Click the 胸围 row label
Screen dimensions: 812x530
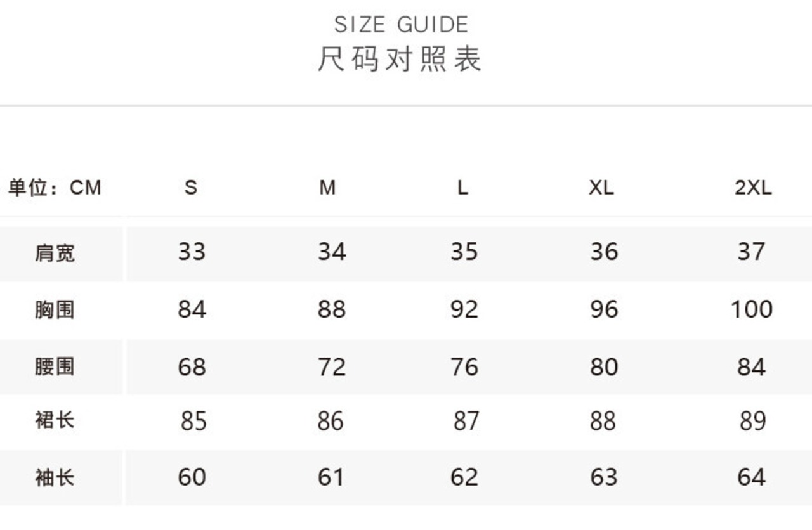55,309
